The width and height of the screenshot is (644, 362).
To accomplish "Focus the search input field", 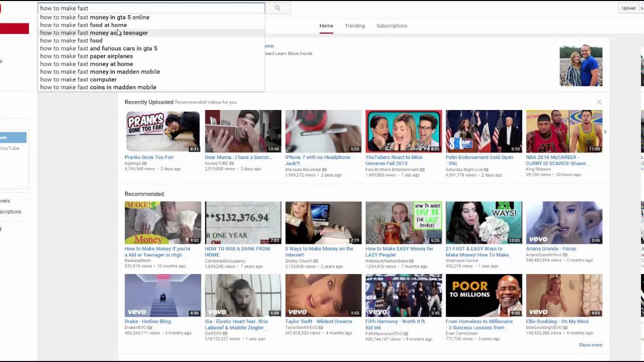I will coord(151,8).
